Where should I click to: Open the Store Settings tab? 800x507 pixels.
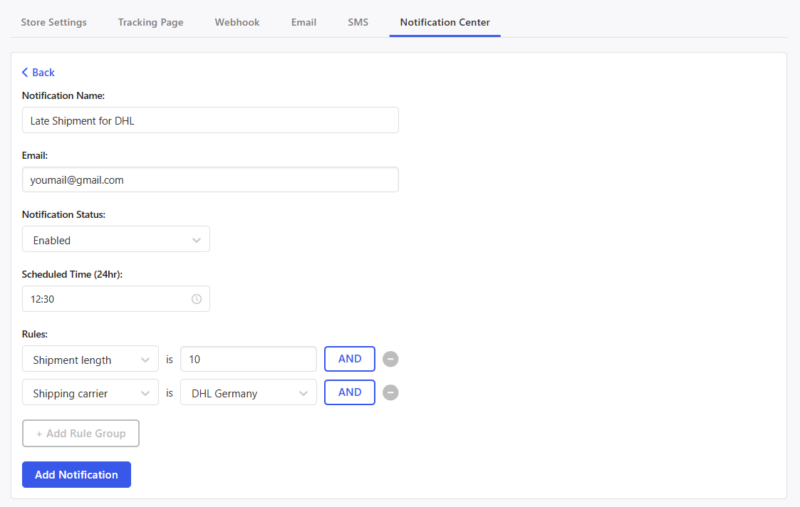click(54, 22)
